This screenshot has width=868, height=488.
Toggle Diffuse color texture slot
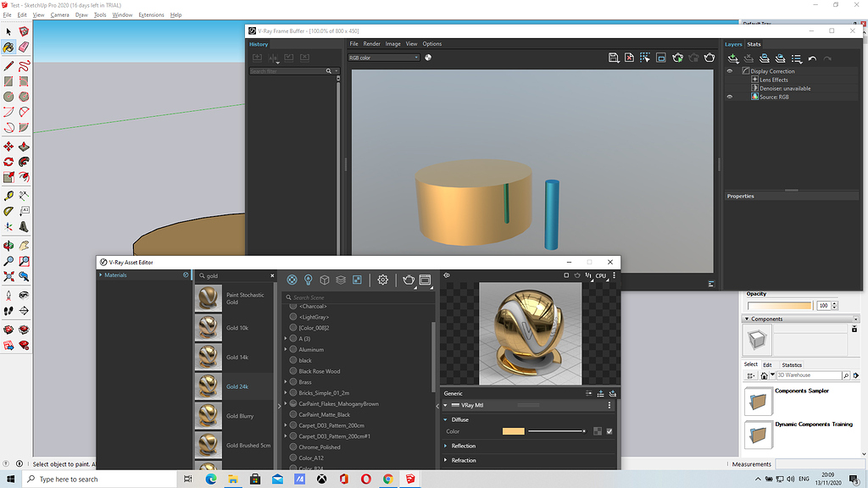tap(598, 431)
